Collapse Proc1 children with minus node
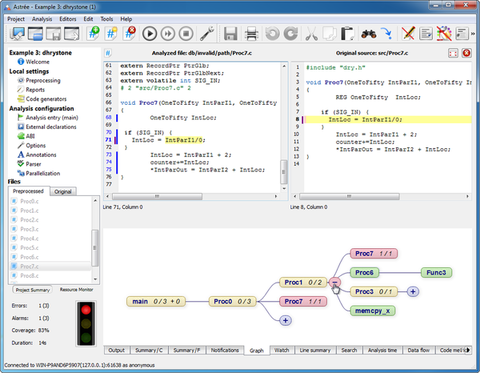This screenshot has height=373, width=480. pos(334,282)
